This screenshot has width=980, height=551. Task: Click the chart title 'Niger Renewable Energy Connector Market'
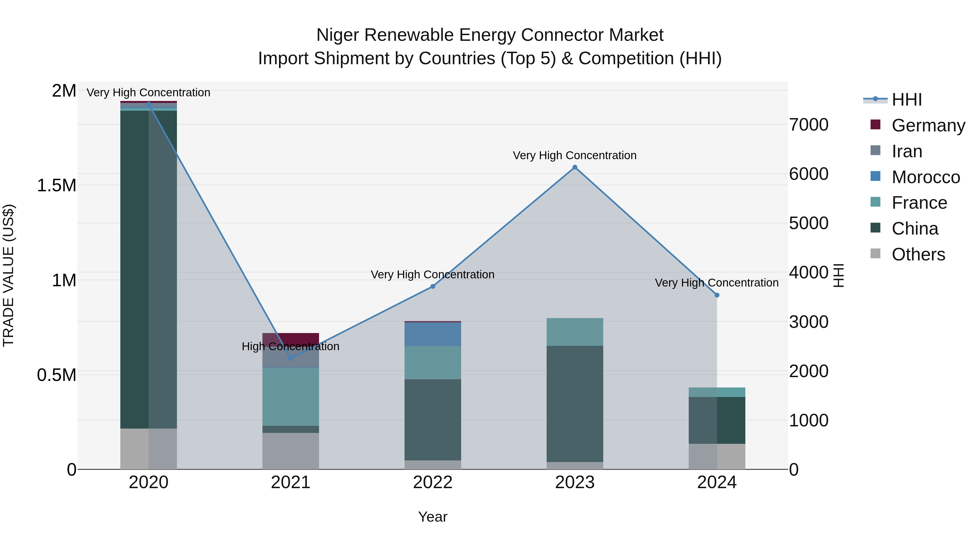pos(490,35)
